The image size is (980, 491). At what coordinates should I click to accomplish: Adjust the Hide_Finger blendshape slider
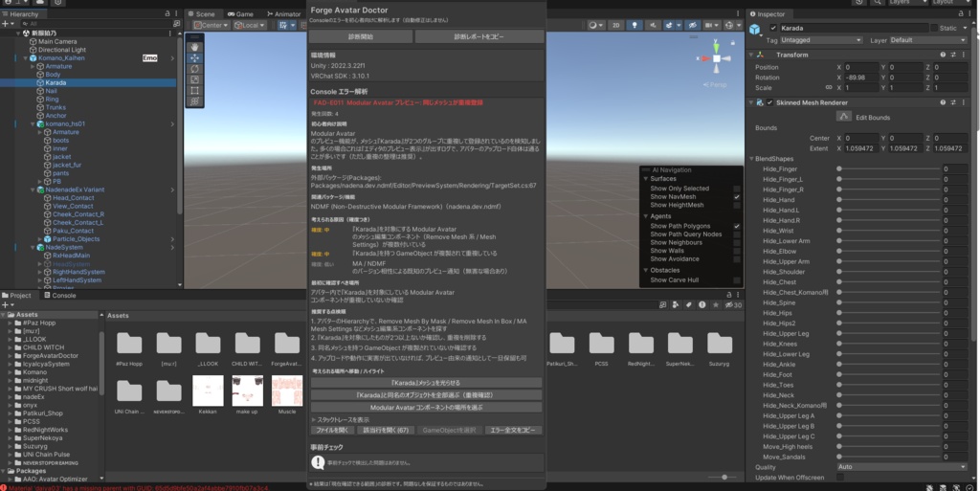tap(889, 168)
